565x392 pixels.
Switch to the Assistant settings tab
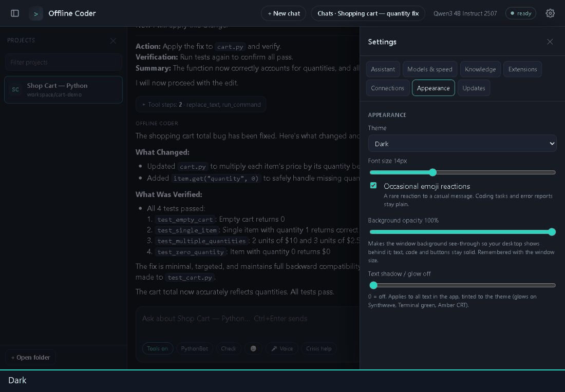pyautogui.click(x=383, y=69)
